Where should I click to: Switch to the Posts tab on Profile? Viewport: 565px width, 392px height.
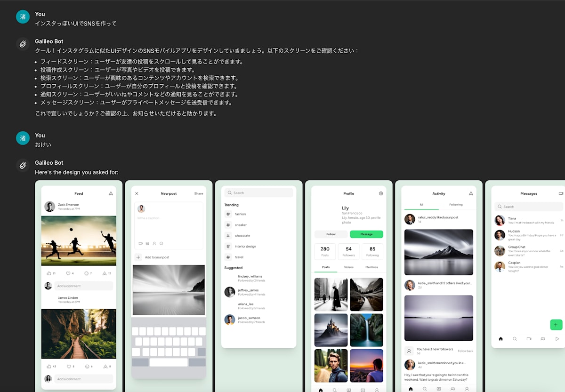coord(326,267)
